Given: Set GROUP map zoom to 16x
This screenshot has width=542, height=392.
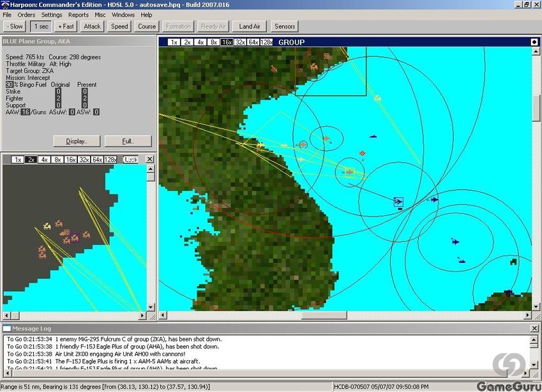Looking at the screenshot, I should pos(227,42).
